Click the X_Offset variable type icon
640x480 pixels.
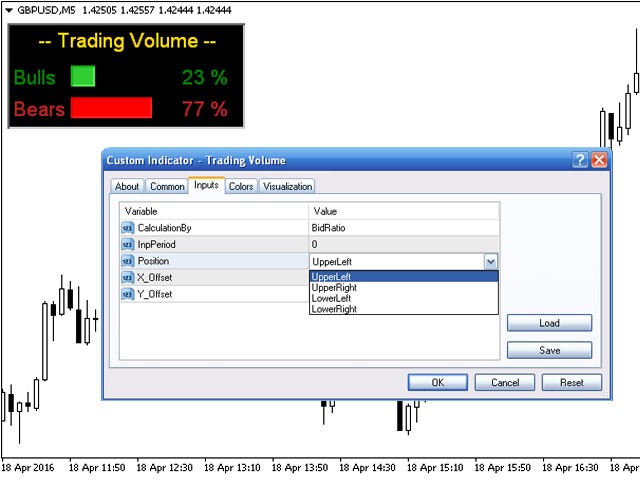[128, 278]
